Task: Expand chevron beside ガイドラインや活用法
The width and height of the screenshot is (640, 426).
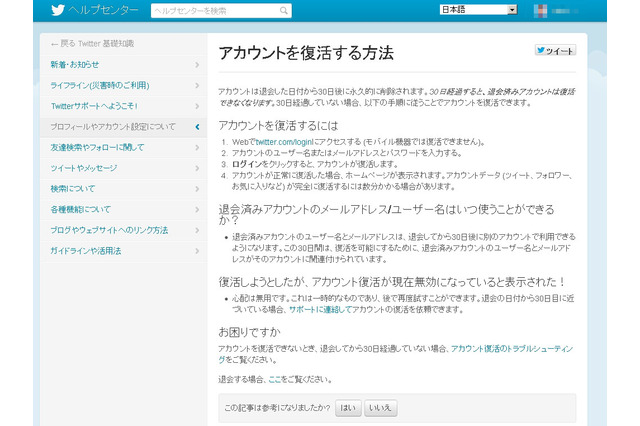Action: (x=197, y=251)
